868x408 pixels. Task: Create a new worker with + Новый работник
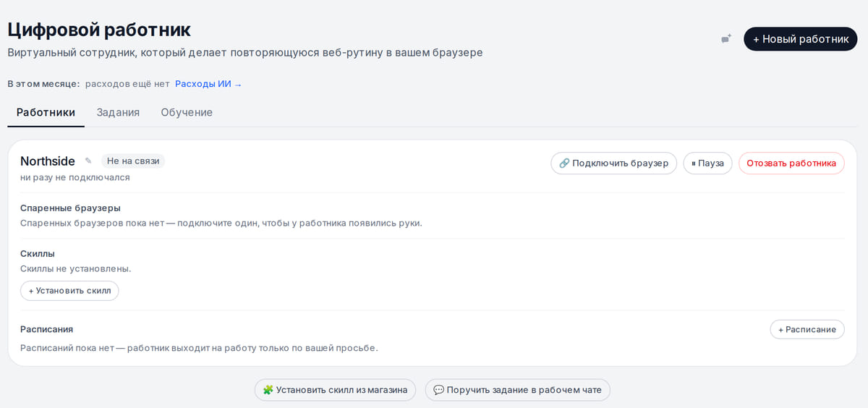(x=801, y=39)
